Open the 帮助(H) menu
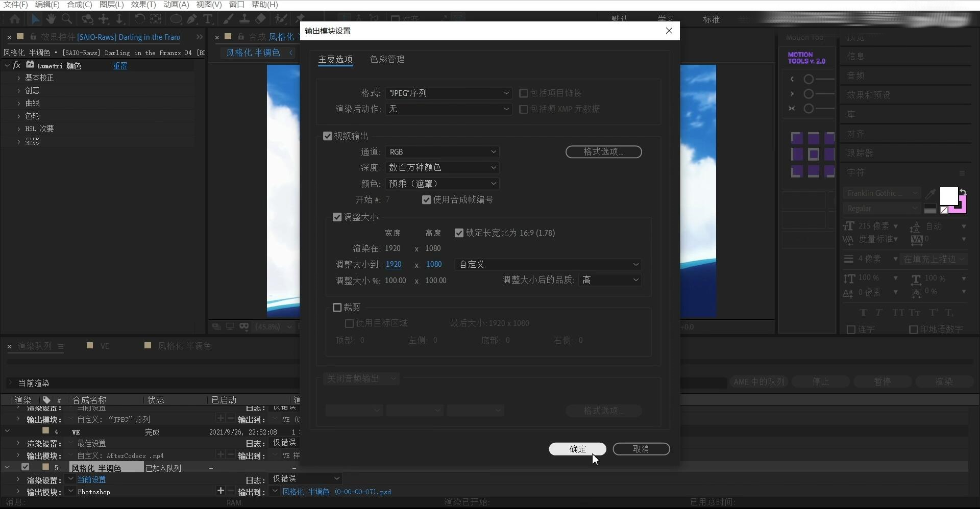980x509 pixels. 265,5
